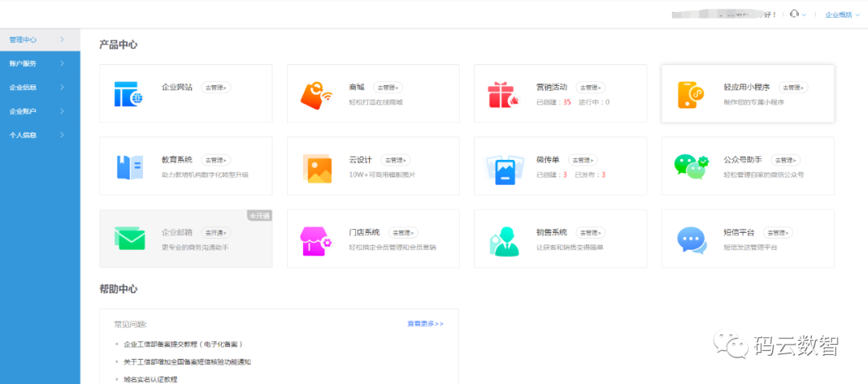
Task: Click 轻松打造在线商城 description text
Action: click(x=376, y=102)
